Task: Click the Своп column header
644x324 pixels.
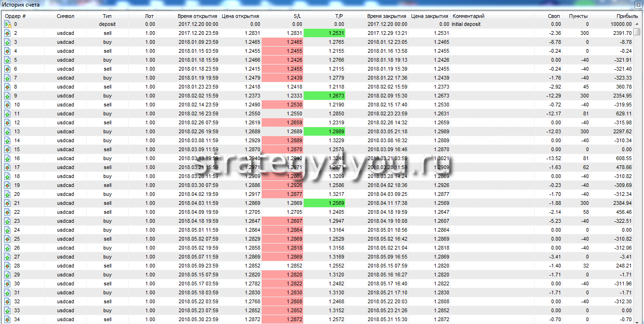Action: [554, 16]
